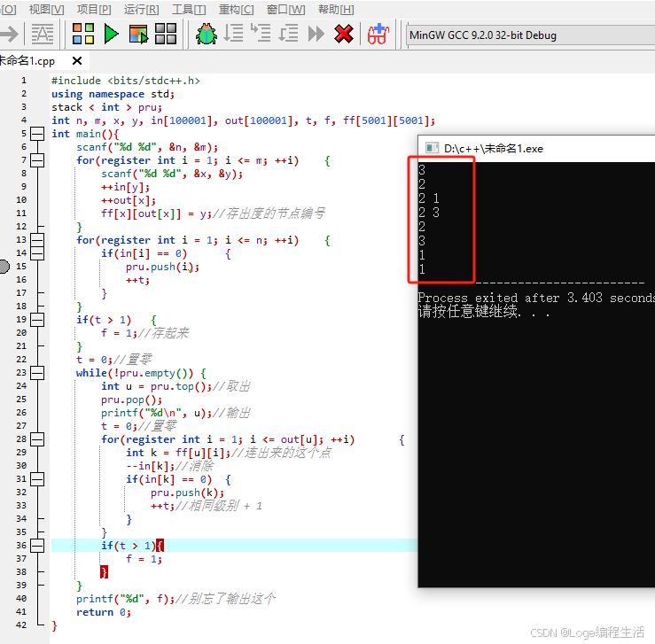Open the 窗口[W] menu
Screen dimensions: 655x644
(x=285, y=9)
